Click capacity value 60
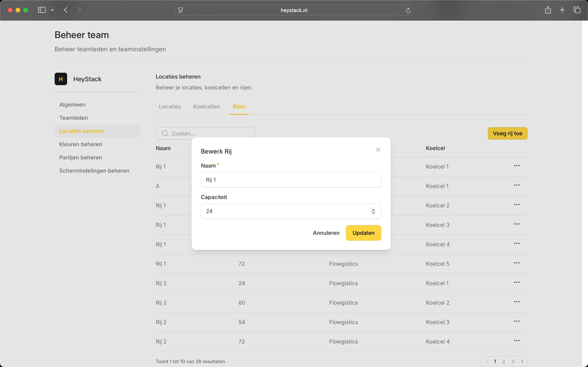 [242, 303]
